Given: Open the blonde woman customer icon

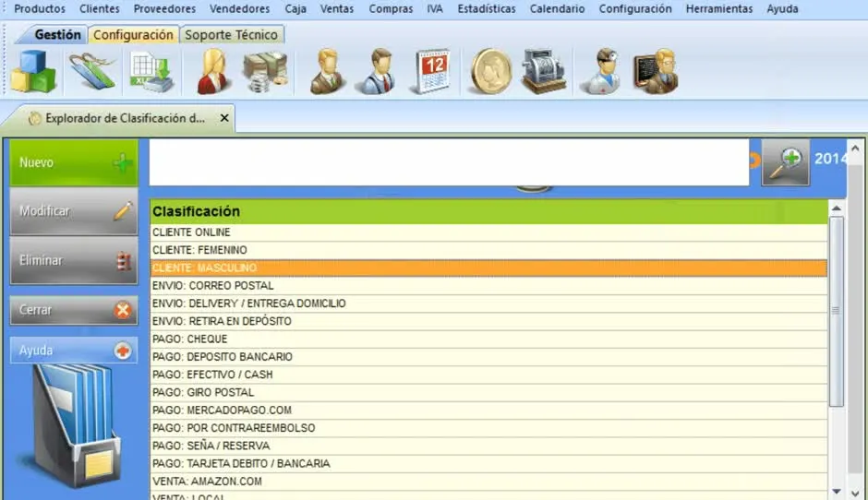Looking at the screenshot, I should 213,71.
